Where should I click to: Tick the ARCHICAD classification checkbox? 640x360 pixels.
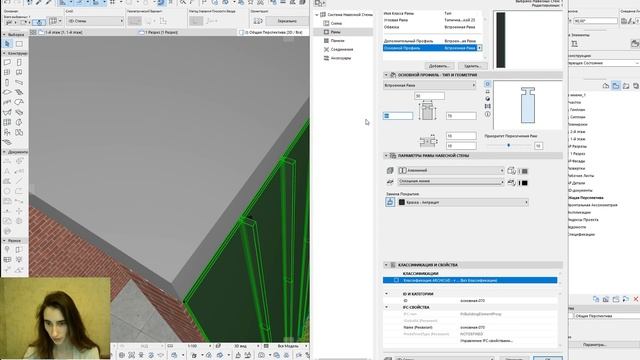(396, 280)
